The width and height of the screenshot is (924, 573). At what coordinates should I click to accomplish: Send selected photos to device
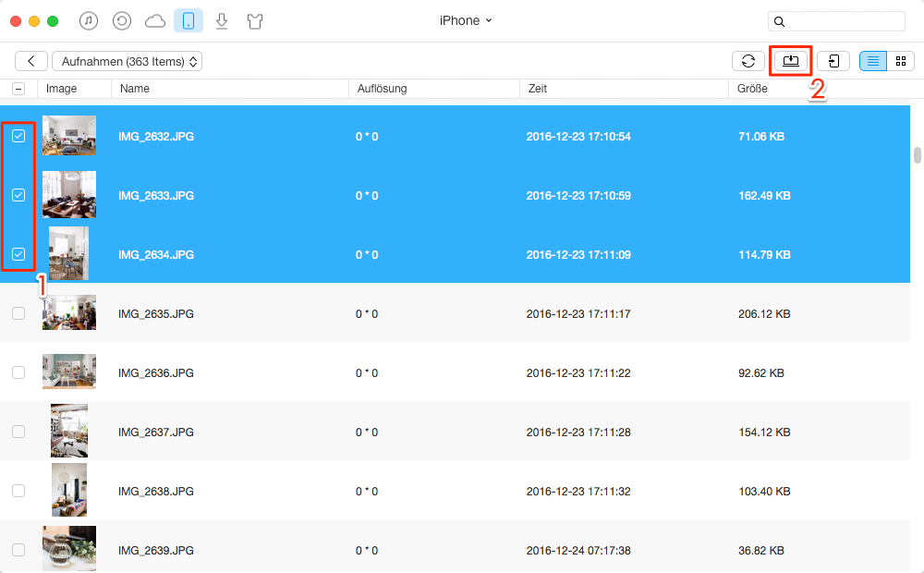tap(833, 61)
